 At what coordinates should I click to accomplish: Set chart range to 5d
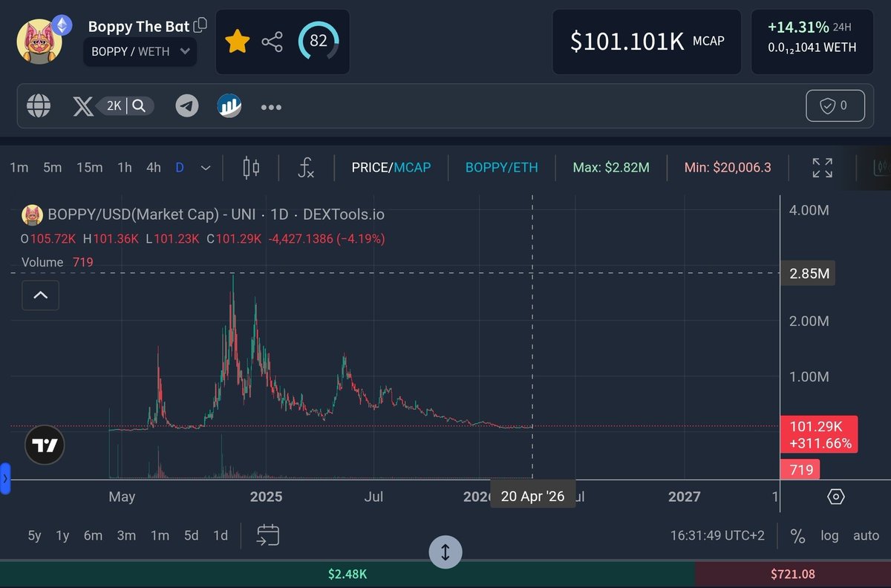[x=192, y=535]
